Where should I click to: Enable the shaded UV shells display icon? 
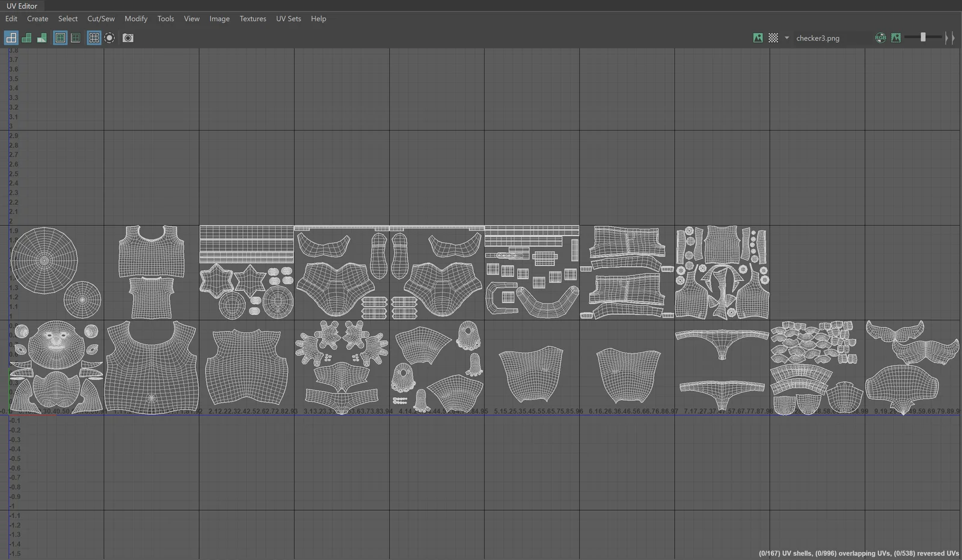click(26, 38)
